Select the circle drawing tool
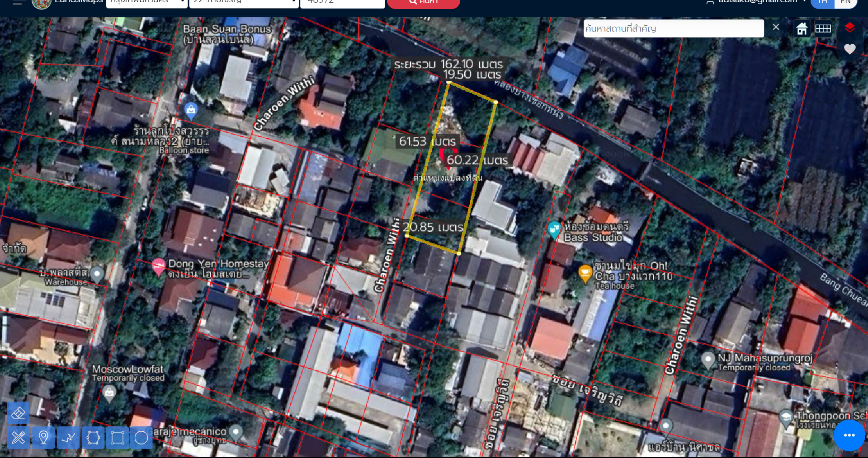This screenshot has height=458, width=868. 142,437
